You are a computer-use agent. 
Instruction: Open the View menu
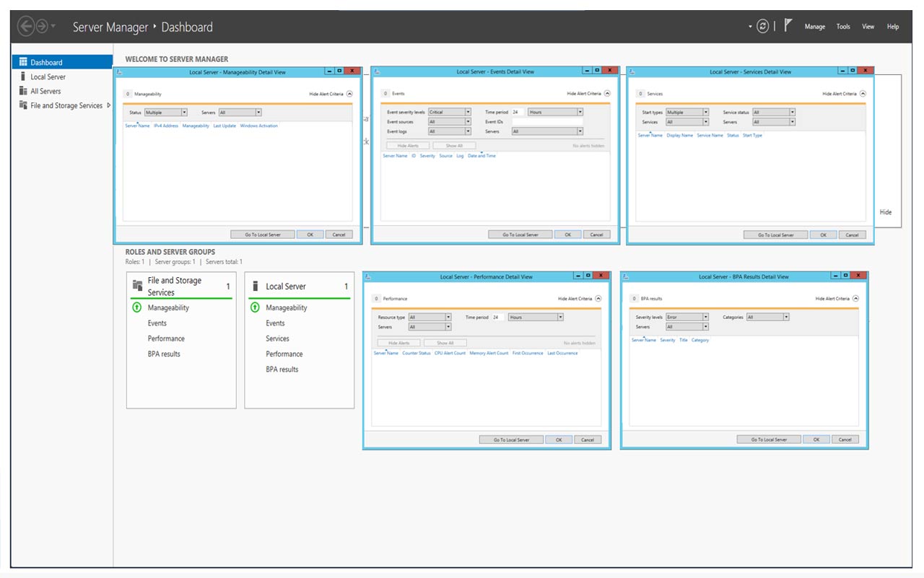(x=868, y=27)
